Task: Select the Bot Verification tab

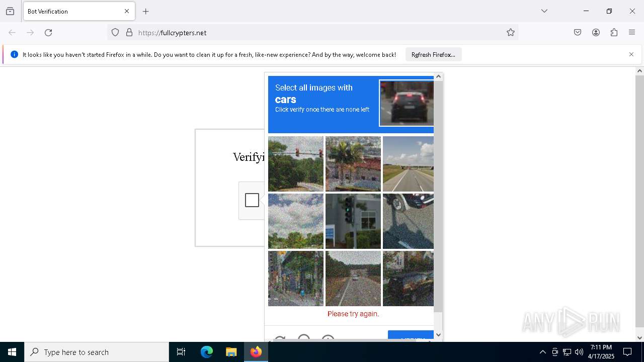Action: point(79,11)
